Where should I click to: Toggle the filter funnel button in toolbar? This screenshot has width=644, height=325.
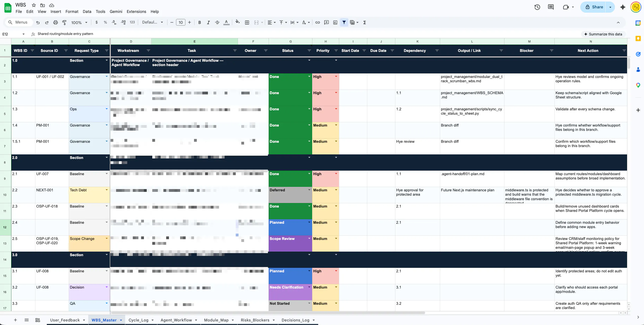[x=344, y=23]
